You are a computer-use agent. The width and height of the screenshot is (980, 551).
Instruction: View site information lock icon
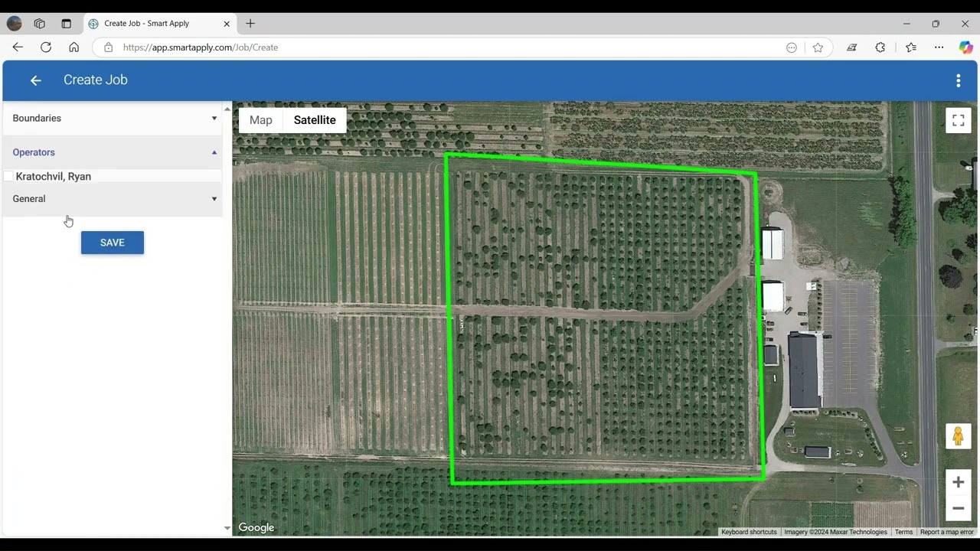pyautogui.click(x=108, y=47)
